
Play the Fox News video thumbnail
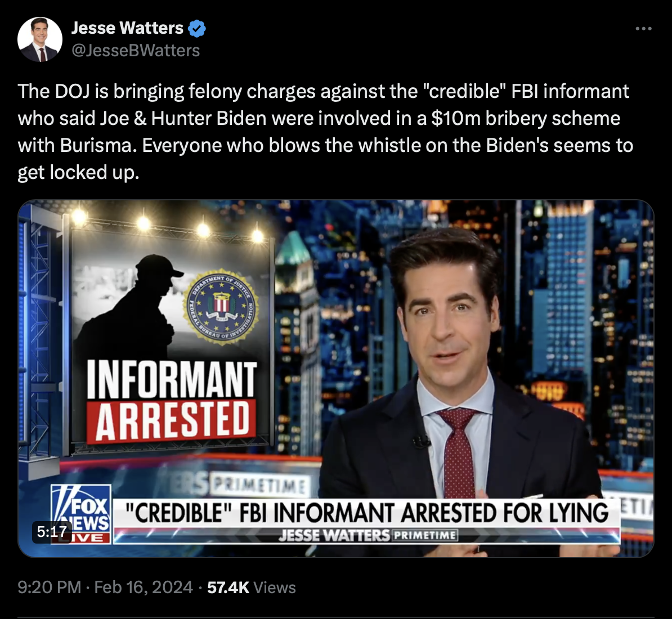coord(336,379)
